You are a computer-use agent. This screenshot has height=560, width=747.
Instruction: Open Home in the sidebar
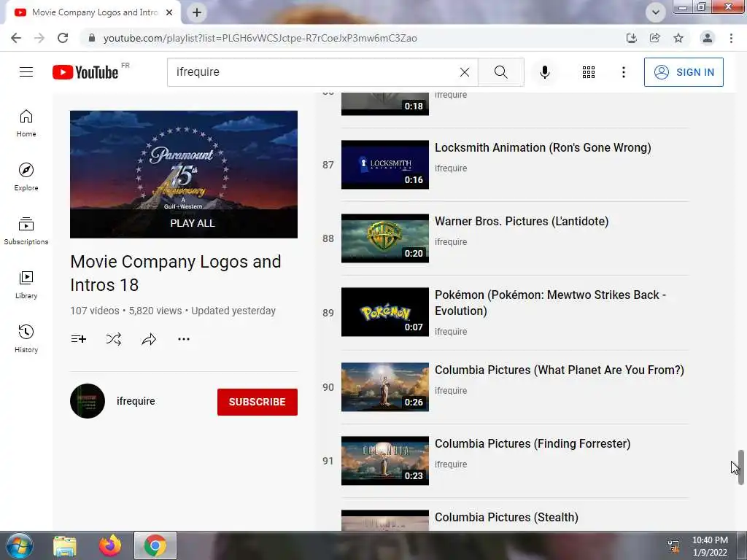click(26, 122)
